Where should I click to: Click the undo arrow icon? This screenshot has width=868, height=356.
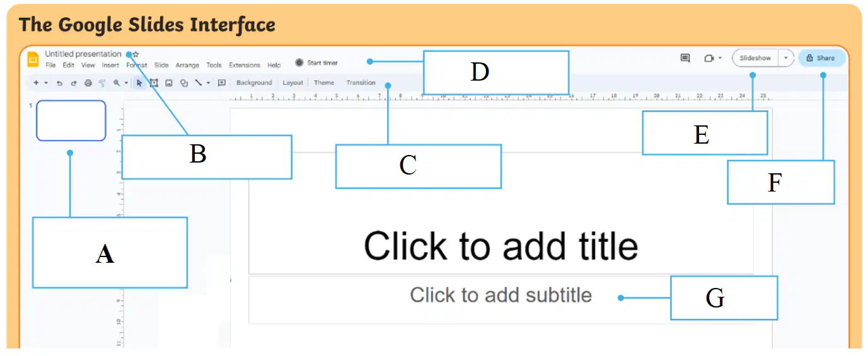click(59, 83)
